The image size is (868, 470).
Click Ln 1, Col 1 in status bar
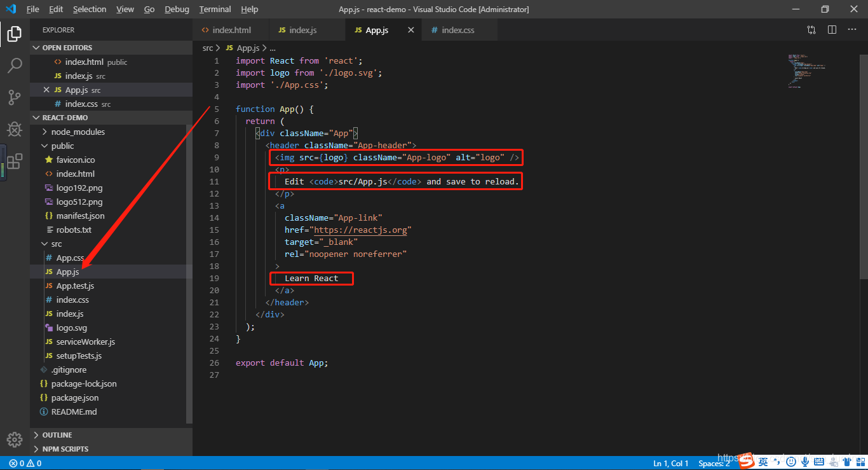(x=670, y=463)
